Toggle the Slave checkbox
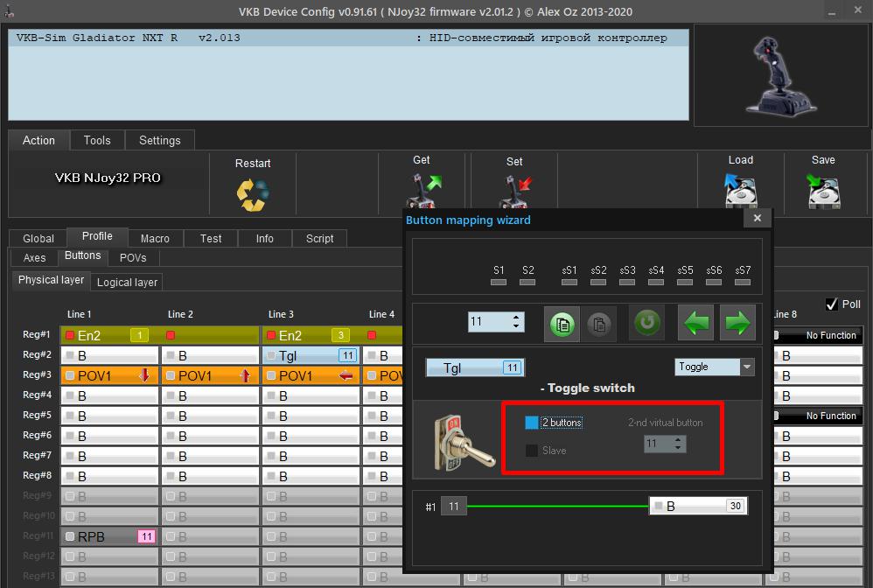 click(x=532, y=451)
